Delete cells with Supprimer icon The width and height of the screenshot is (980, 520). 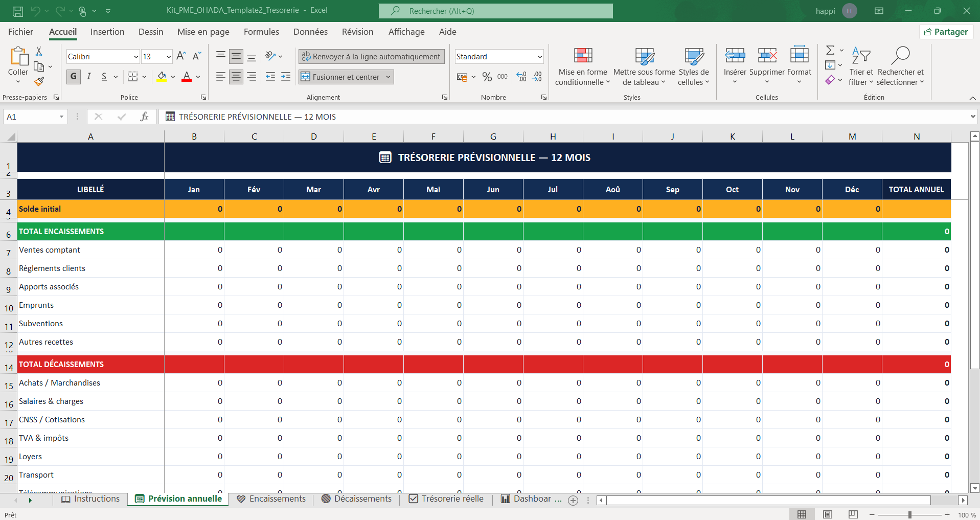click(767, 55)
